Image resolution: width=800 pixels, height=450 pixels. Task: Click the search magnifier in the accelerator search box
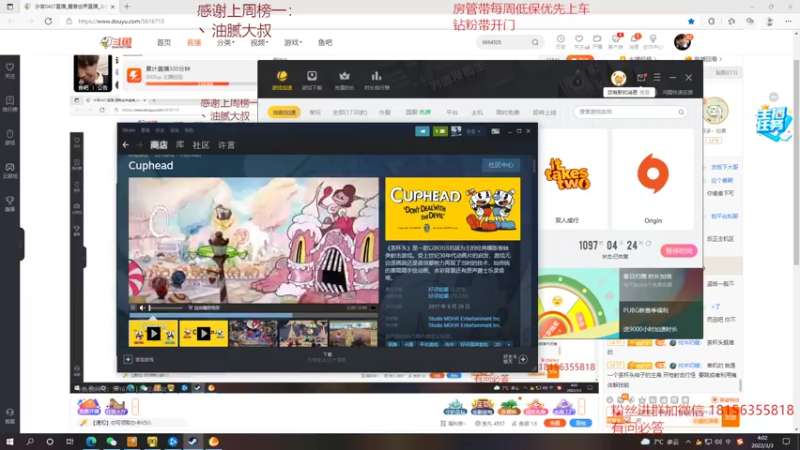coord(681,112)
